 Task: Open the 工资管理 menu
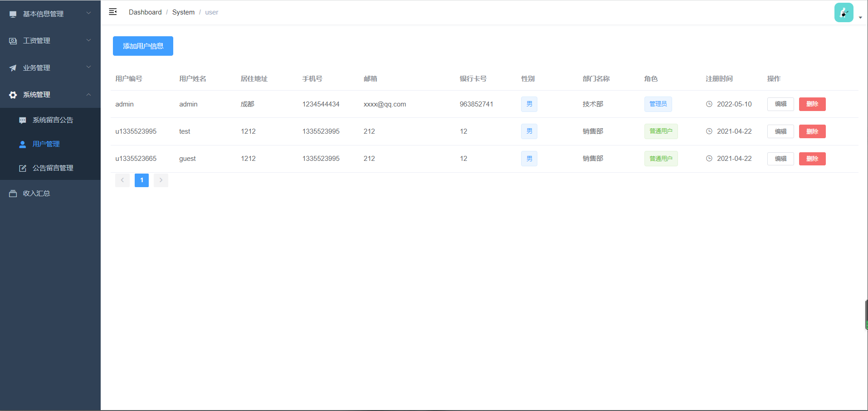pos(50,41)
